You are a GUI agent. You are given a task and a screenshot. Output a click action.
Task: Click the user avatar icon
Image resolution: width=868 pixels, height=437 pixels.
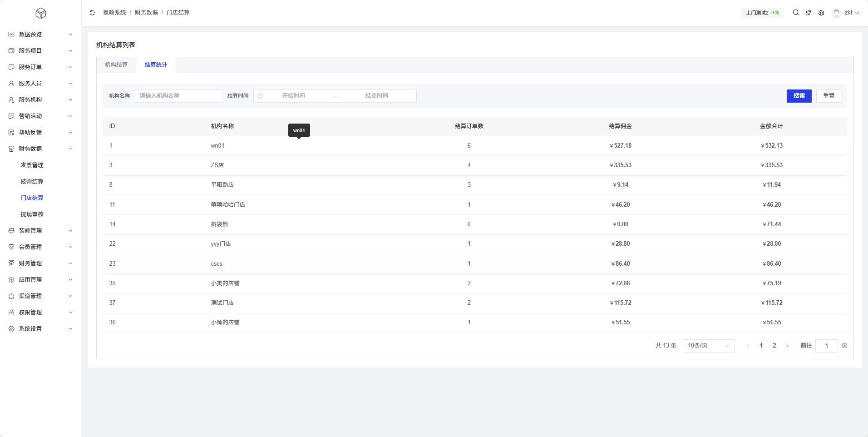[x=836, y=13]
